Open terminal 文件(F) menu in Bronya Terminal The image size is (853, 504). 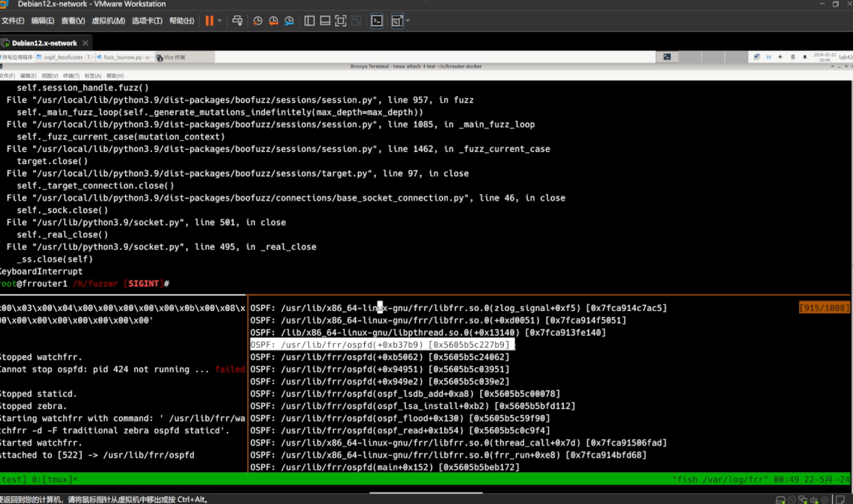tap(7, 76)
